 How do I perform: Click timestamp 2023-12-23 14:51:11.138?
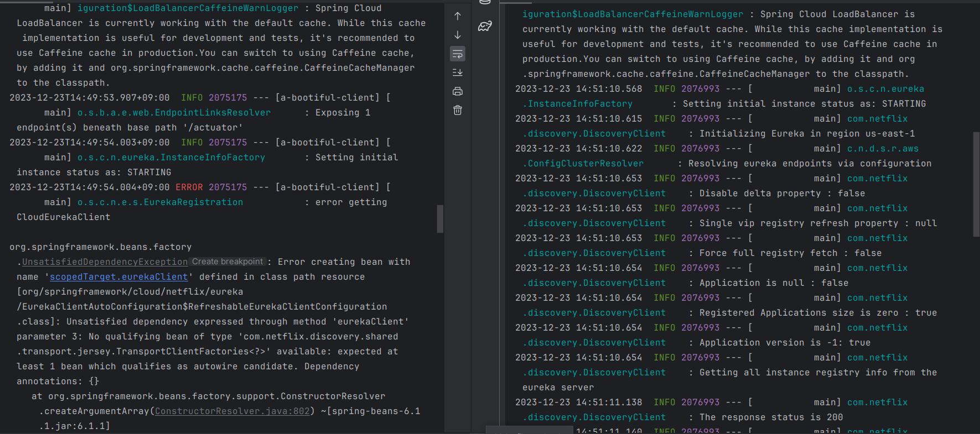[x=579, y=402]
